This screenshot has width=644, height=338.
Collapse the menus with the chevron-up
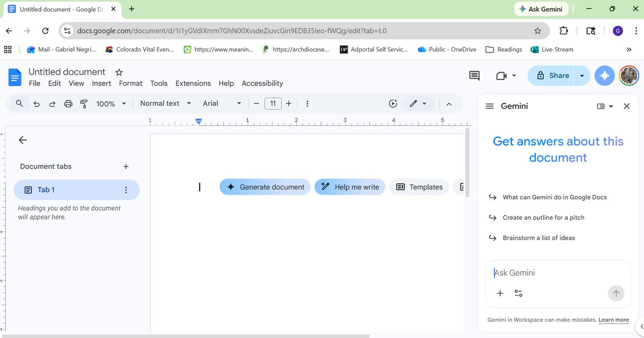pyautogui.click(x=449, y=104)
